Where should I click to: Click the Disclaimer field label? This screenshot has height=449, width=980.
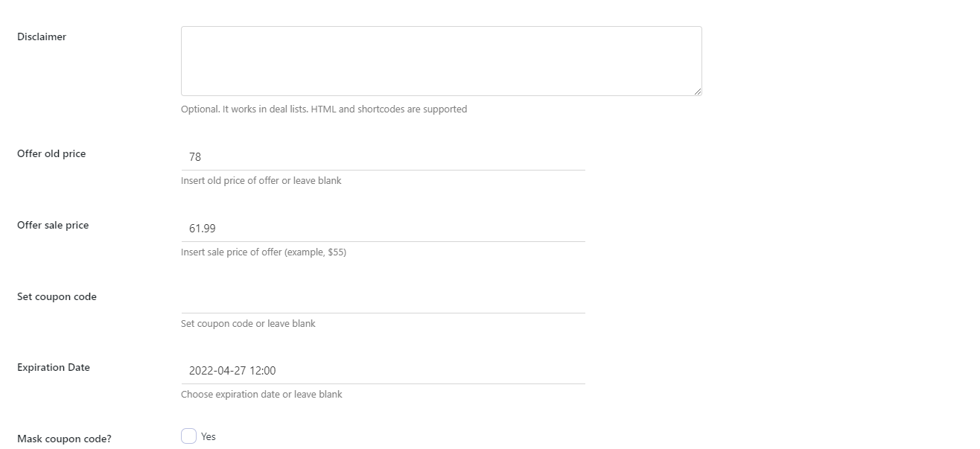coord(42,36)
